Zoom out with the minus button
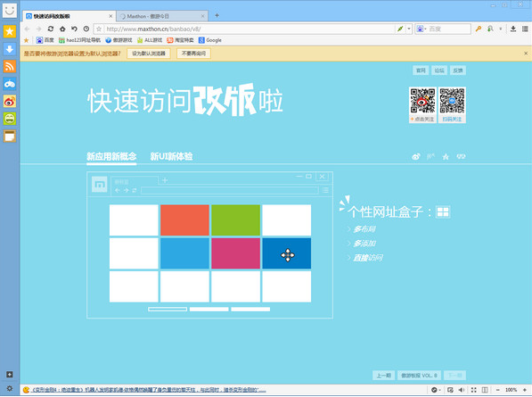This screenshot has height=397, width=532. [x=498, y=390]
